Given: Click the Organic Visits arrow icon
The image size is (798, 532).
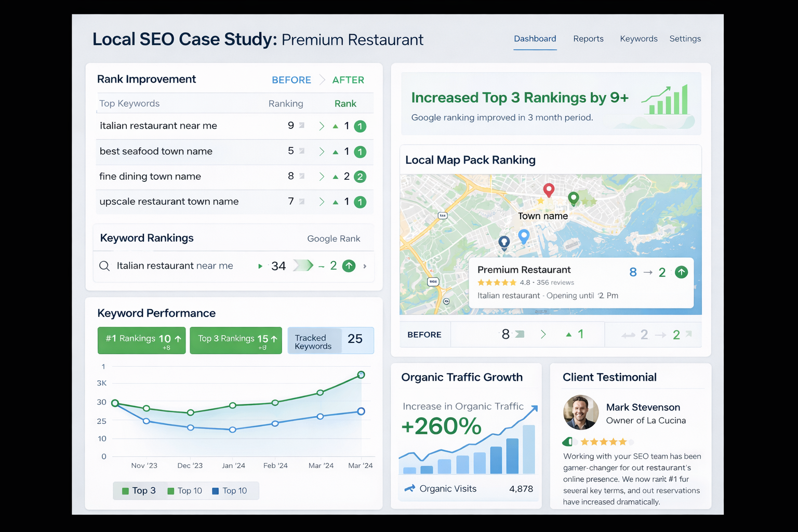Looking at the screenshot, I should 410,488.
